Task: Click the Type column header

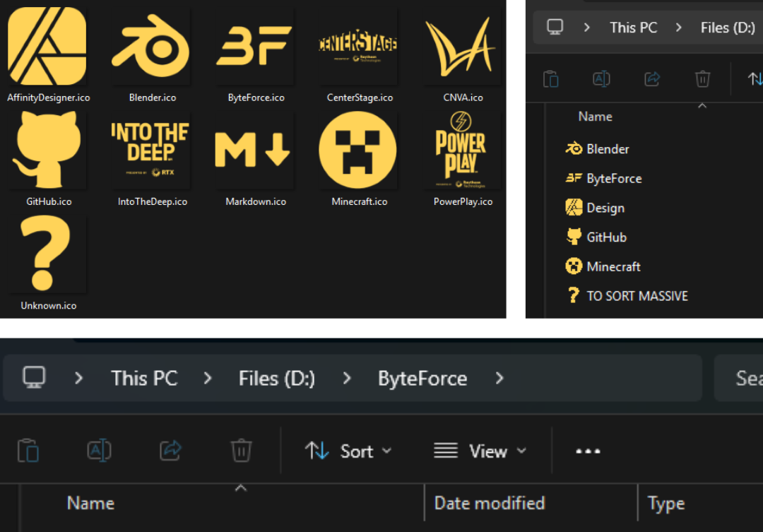Action: 666,503
